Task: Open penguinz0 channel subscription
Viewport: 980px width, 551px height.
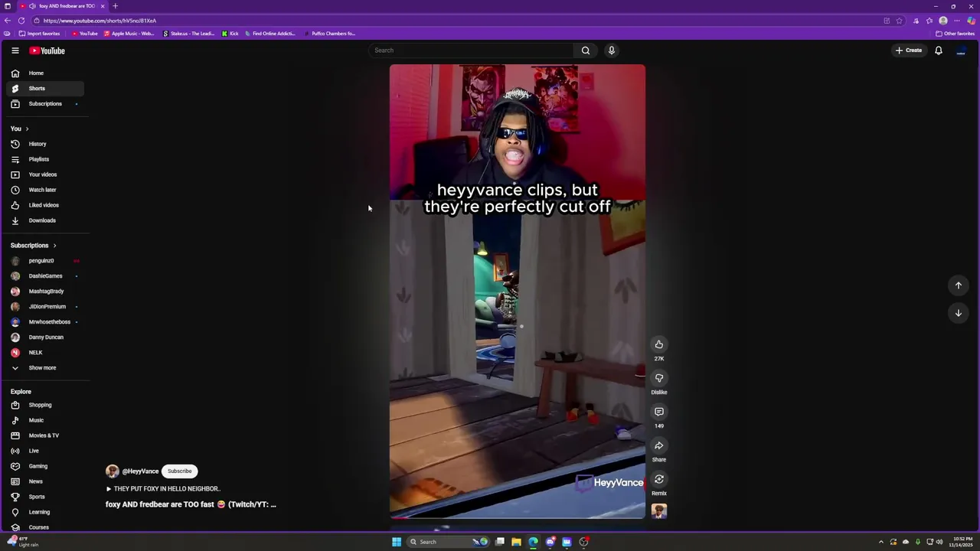Action: 46,261
